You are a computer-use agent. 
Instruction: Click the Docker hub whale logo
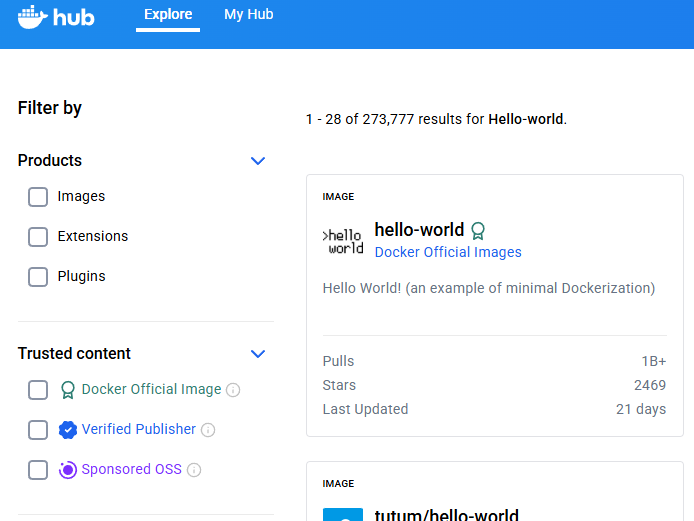56,17
